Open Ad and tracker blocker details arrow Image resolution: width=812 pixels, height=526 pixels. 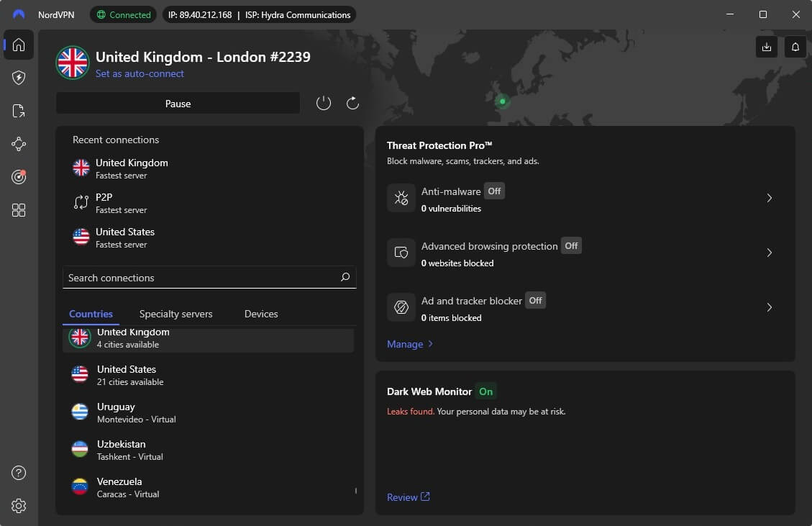[770, 307]
